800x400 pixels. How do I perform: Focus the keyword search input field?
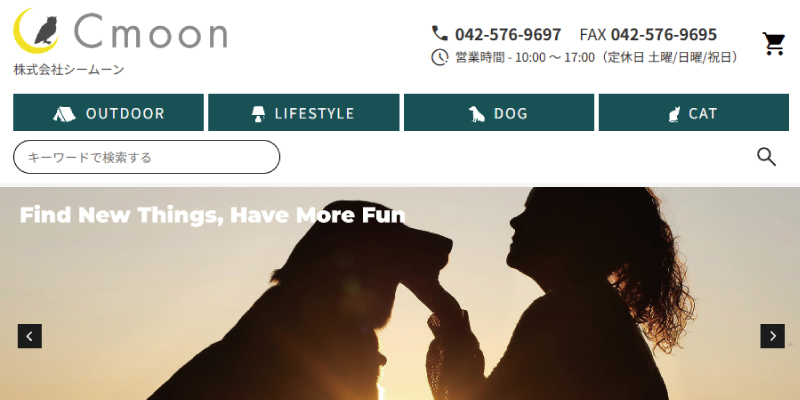pyautogui.click(x=146, y=157)
